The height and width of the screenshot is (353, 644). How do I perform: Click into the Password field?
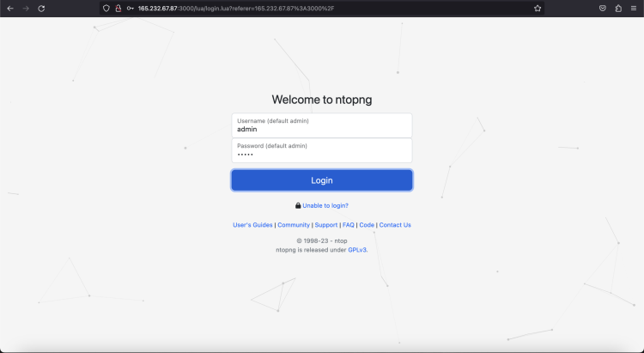322,150
